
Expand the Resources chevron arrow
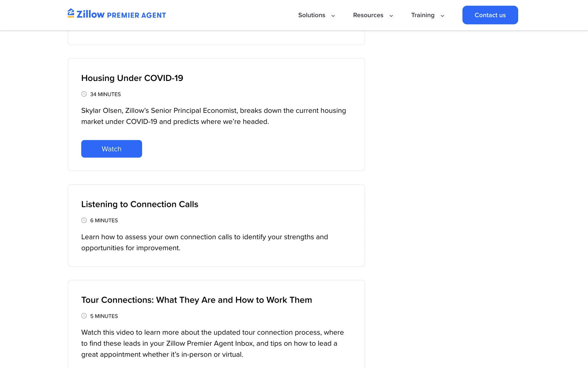coord(391,16)
